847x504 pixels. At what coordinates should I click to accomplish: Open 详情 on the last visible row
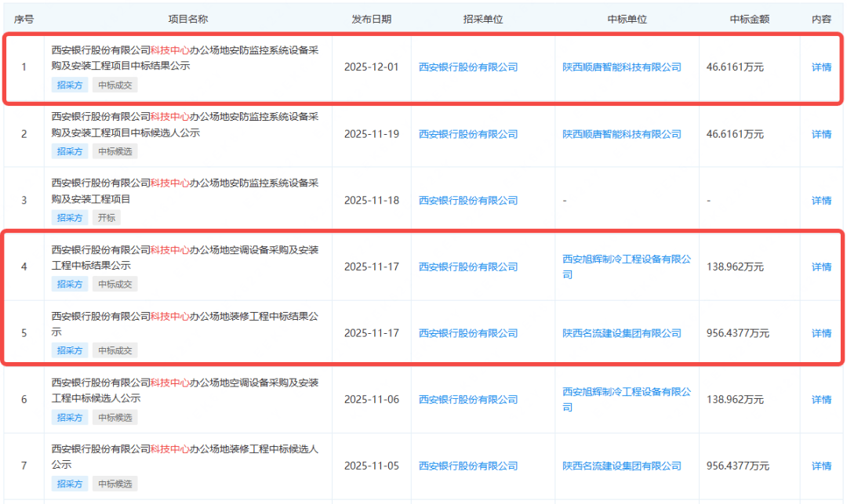[x=820, y=465]
